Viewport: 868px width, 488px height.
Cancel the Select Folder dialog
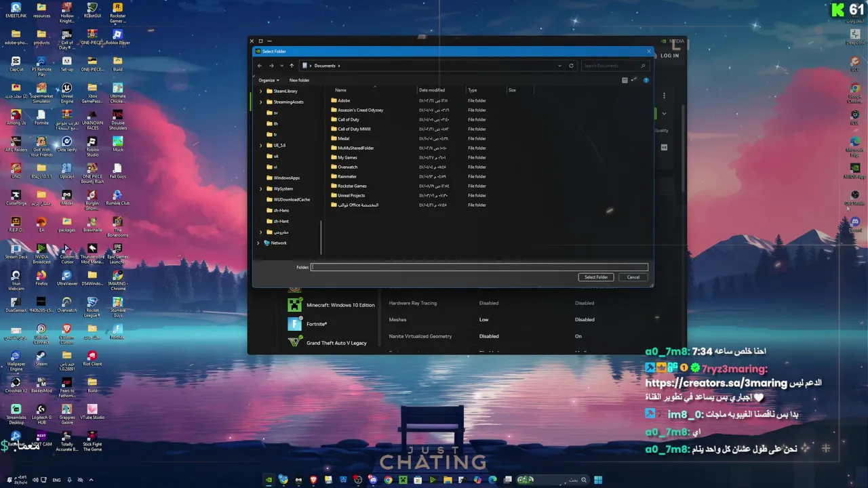coord(633,277)
